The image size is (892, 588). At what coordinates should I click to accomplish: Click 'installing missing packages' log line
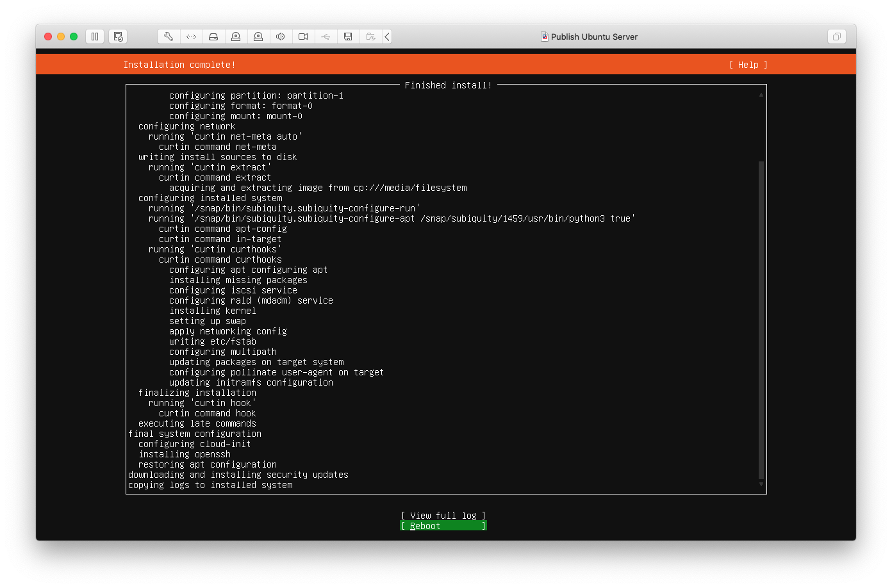(238, 280)
